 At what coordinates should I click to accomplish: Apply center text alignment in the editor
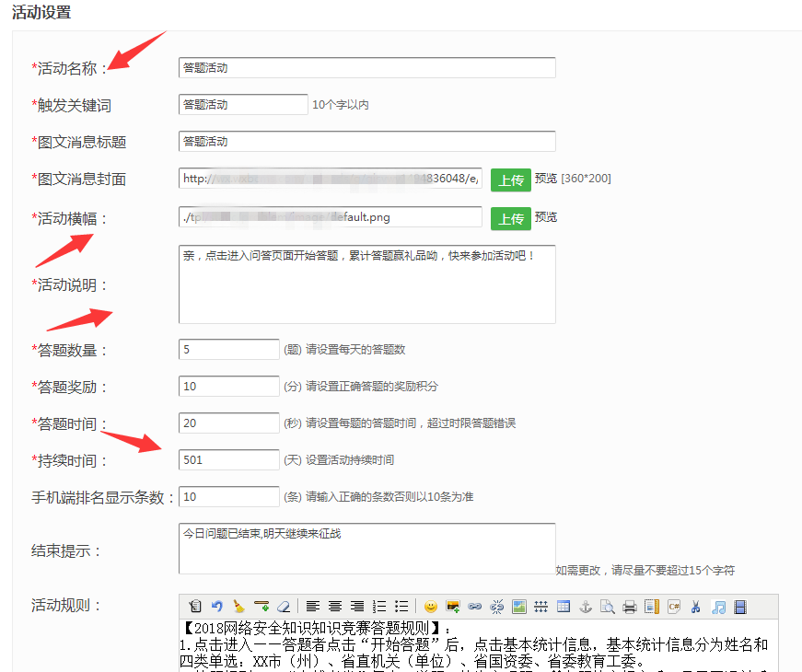coord(337,606)
